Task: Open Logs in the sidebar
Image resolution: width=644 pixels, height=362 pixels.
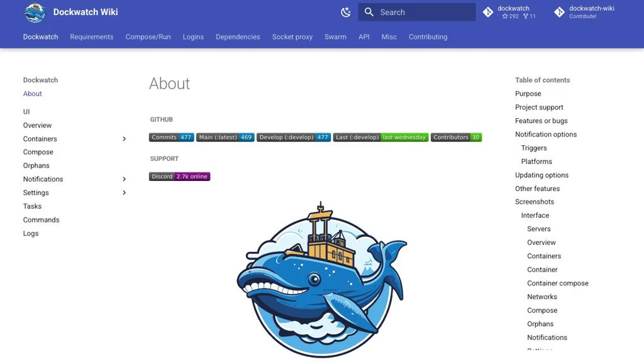Action: [x=31, y=233]
